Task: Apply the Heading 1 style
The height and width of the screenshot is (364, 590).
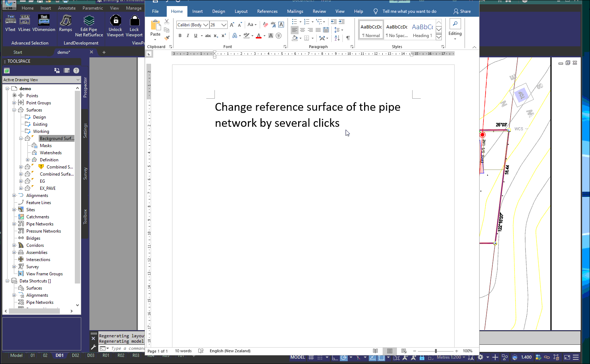Action: tap(423, 30)
